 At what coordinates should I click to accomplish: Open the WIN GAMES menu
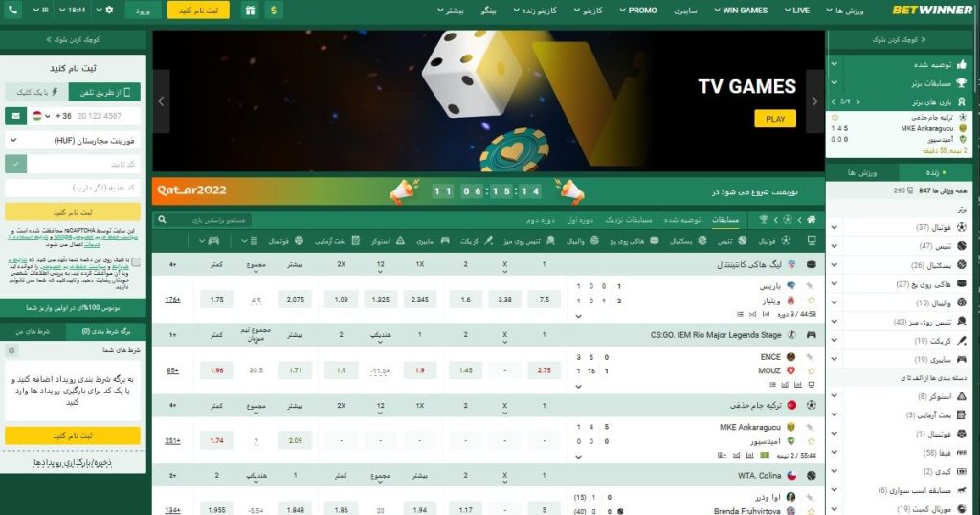(x=741, y=10)
